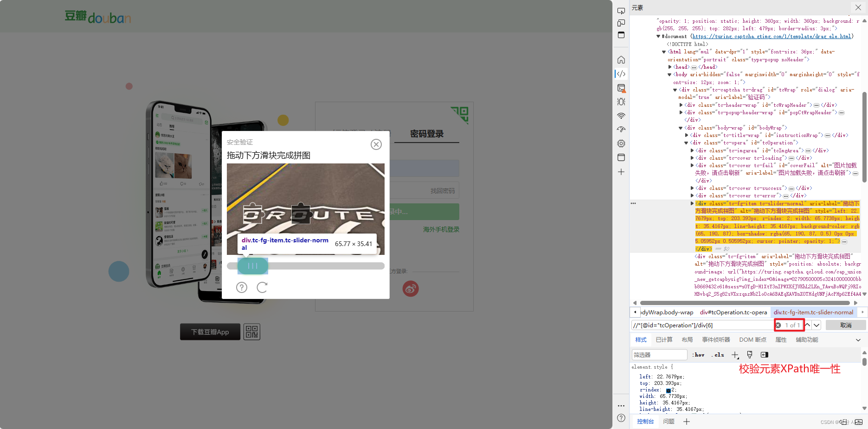Click the inspect element picker icon
The height and width of the screenshot is (429, 868).
click(621, 11)
